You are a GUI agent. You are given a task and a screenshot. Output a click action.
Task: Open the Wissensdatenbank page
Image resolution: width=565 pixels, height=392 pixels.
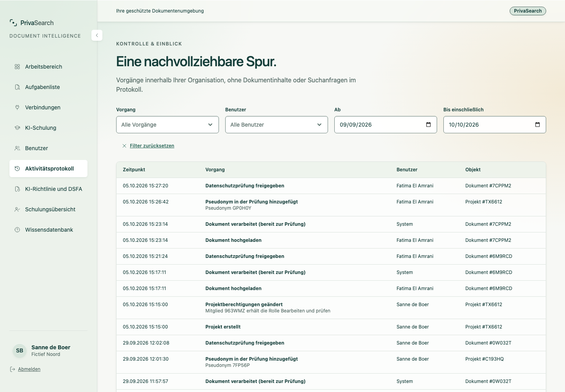click(x=48, y=230)
